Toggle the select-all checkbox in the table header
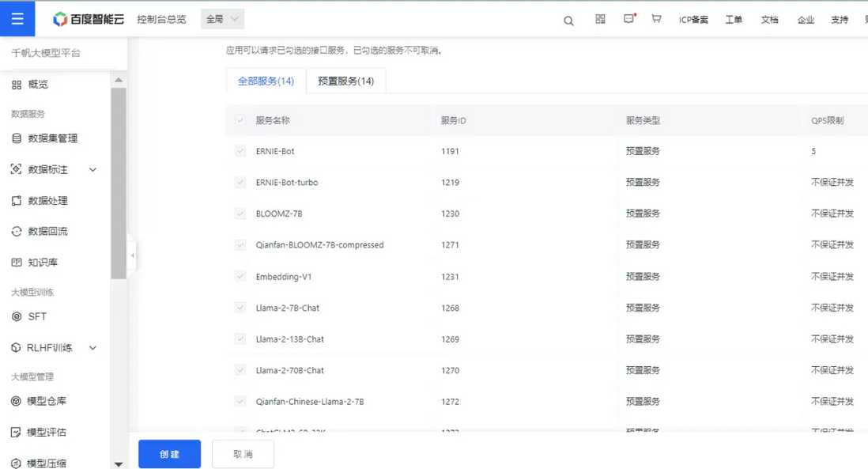 pyautogui.click(x=240, y=120)
